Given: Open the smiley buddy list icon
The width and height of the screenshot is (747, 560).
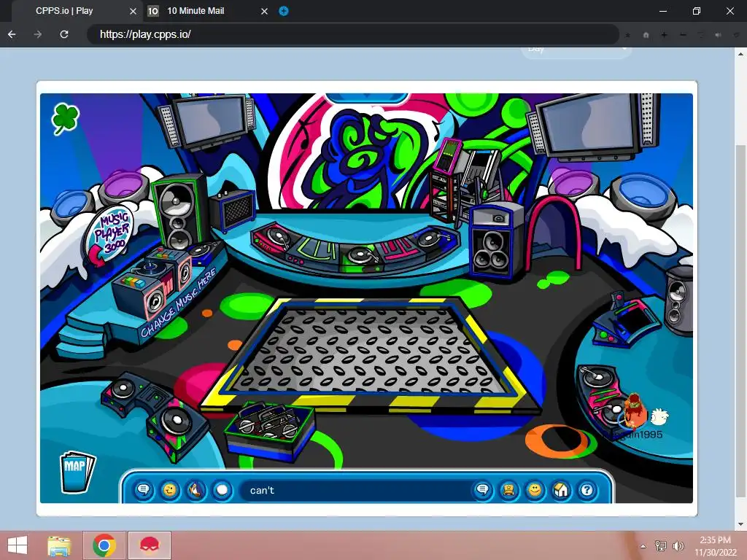Looking at the screenshot, I should (x=535, y=490).
